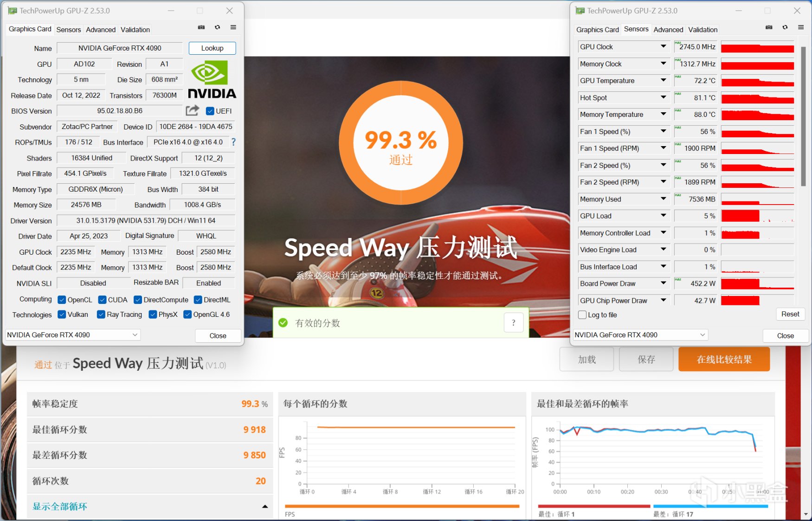Image resolution: width=812 pixels, height=521 pixels.
Task: Click the GPU Load sensor graph
Action: [757, 216]
